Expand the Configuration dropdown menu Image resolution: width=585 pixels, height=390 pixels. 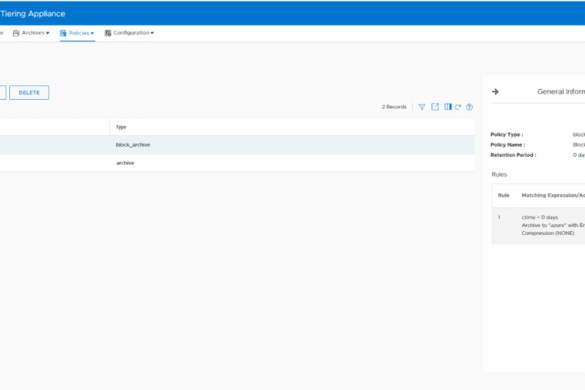pos(152,33)
